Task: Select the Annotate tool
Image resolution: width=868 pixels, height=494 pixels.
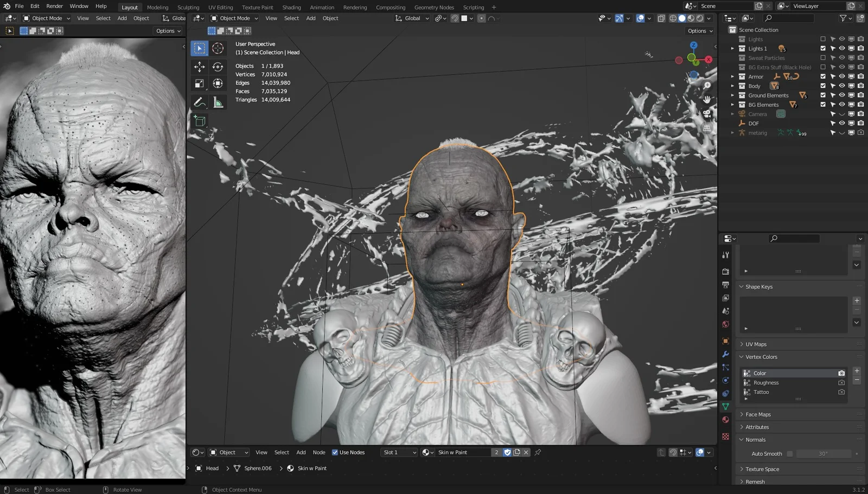Action: pos(200,102)
